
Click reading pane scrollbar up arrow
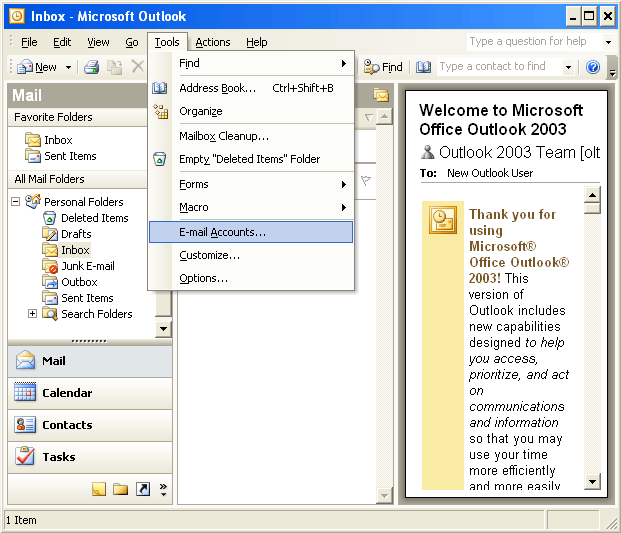coord(592,195)
